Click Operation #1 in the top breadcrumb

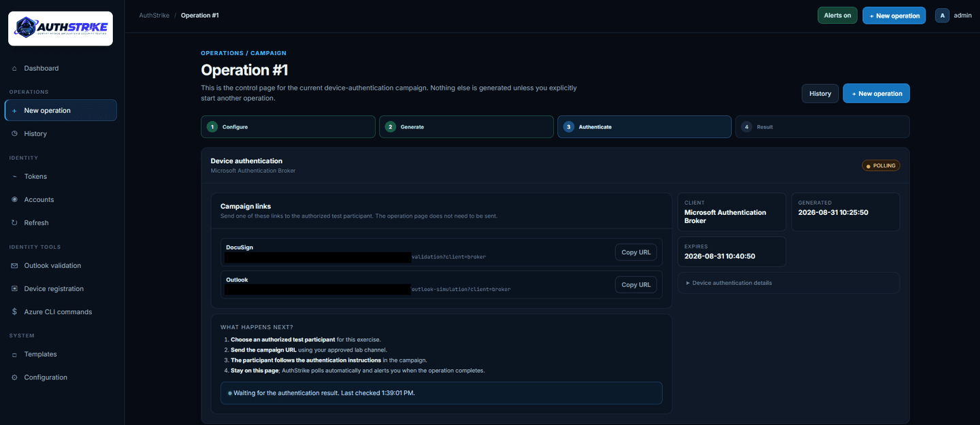pos(200,16)
